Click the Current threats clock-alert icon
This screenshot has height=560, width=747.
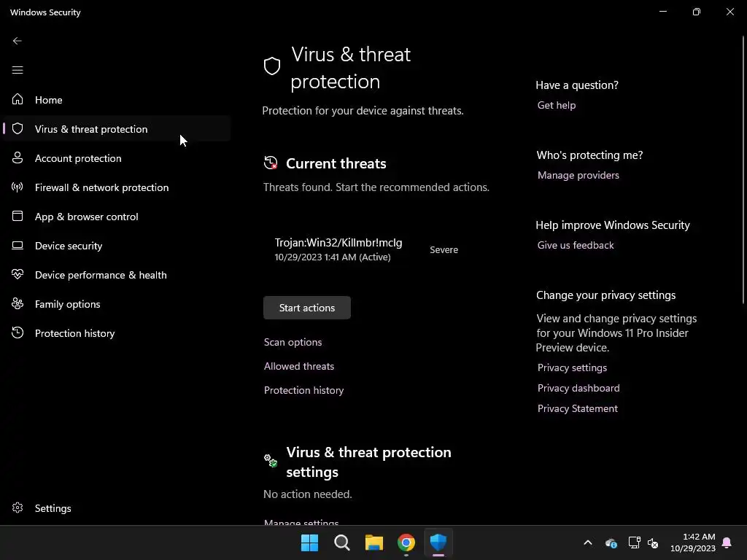(271, 163)
